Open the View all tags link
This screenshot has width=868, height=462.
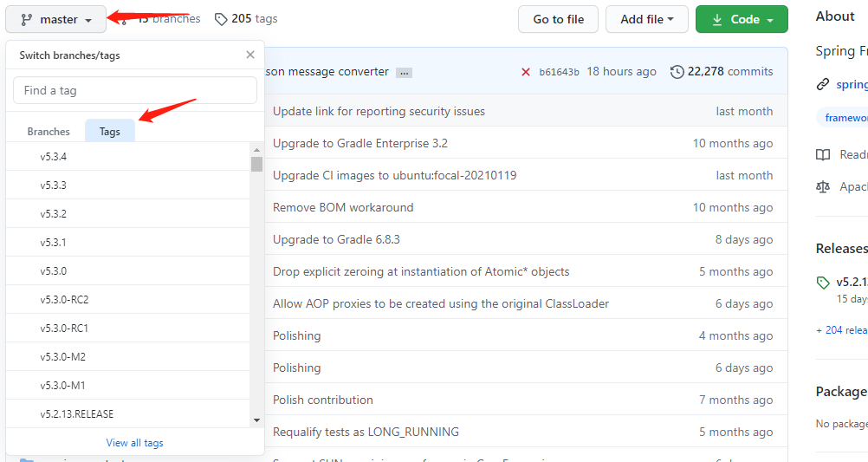(x=134, y=443)
